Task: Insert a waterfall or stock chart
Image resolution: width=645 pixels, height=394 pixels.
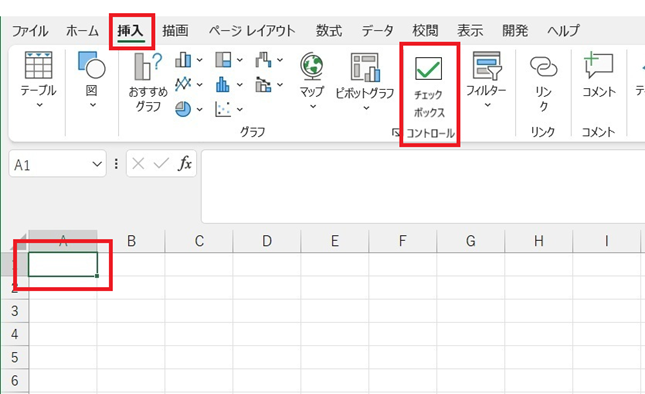Action: [263, 60]
